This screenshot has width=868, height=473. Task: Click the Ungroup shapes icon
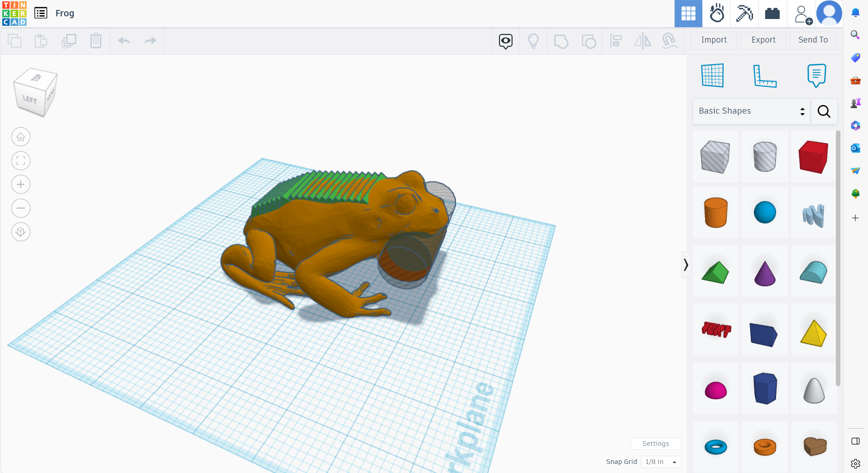pos(589,41)
